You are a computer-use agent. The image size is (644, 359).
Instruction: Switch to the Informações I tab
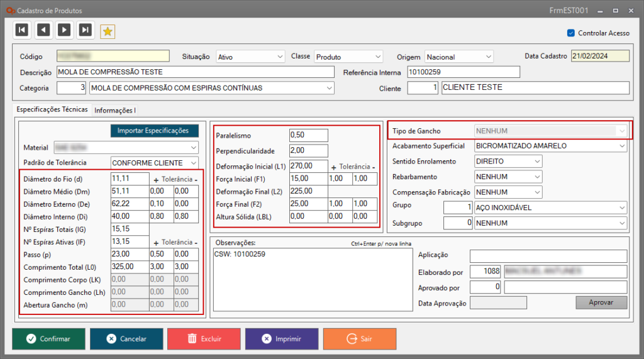115,111
